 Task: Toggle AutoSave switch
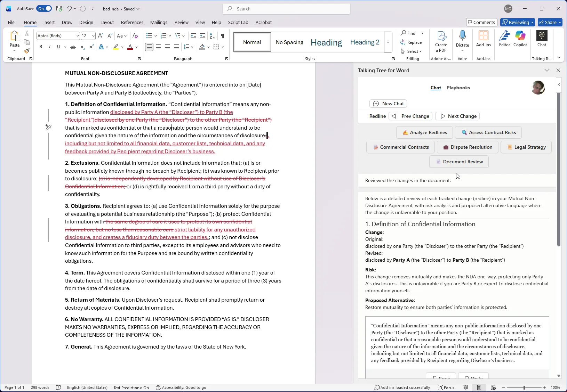tap(44, 9)
